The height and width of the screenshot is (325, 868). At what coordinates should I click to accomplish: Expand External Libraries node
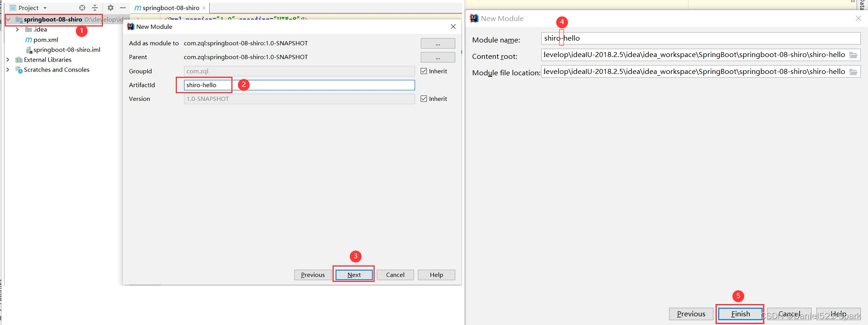[8, 60]
